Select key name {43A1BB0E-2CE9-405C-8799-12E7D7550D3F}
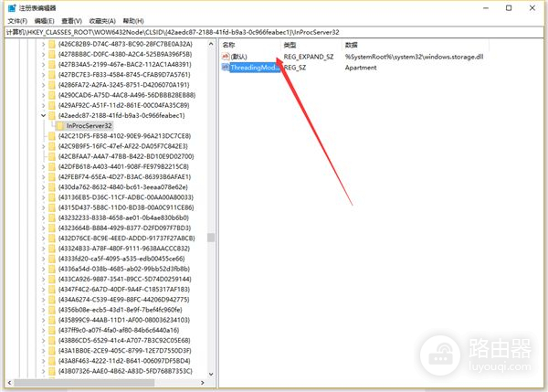Image resolution: width=548 pixels, height=392 pixels. 125,351
